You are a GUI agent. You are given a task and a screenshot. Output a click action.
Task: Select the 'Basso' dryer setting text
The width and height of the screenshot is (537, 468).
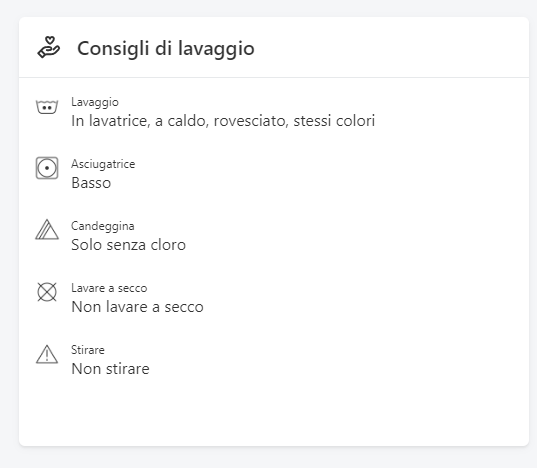(91, 183)
